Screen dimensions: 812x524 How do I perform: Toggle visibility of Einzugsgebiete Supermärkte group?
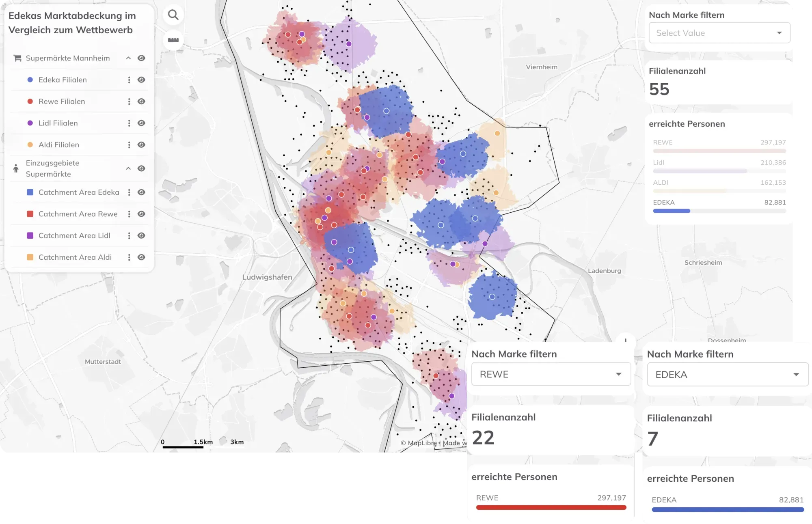click(141, 168)
